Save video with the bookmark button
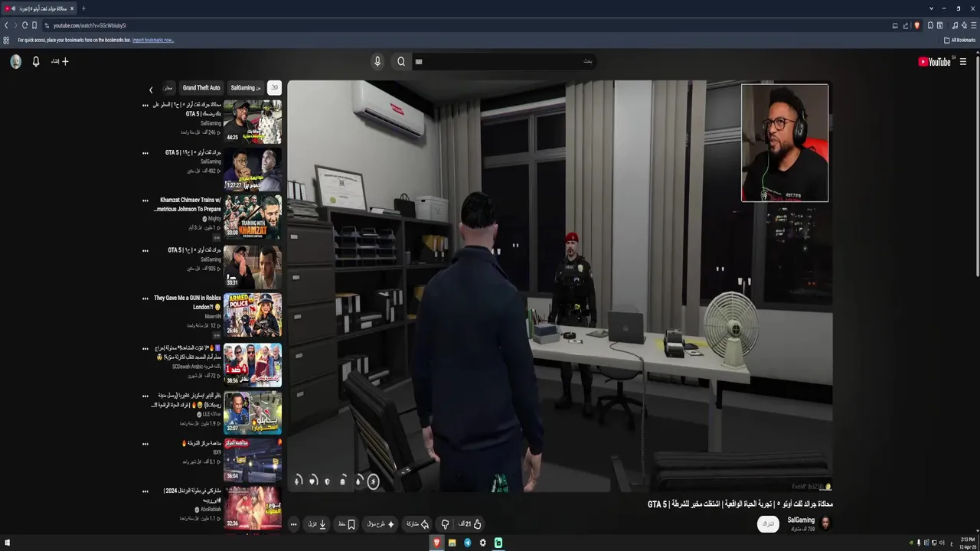Screen dimensions: 980x551 click(347, 524)
